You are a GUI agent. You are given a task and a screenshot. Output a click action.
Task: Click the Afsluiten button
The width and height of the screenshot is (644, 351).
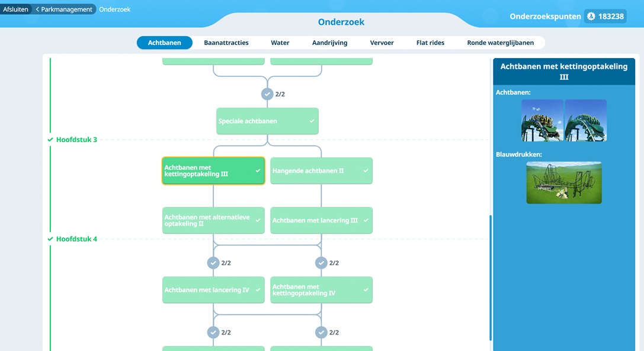[x=15, y=9]
